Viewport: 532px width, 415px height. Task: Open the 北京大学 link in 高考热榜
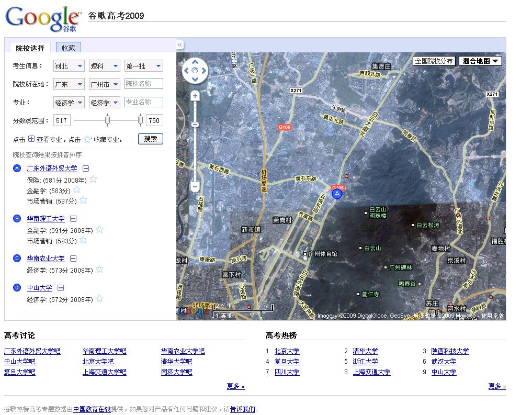tap(287, 351)
